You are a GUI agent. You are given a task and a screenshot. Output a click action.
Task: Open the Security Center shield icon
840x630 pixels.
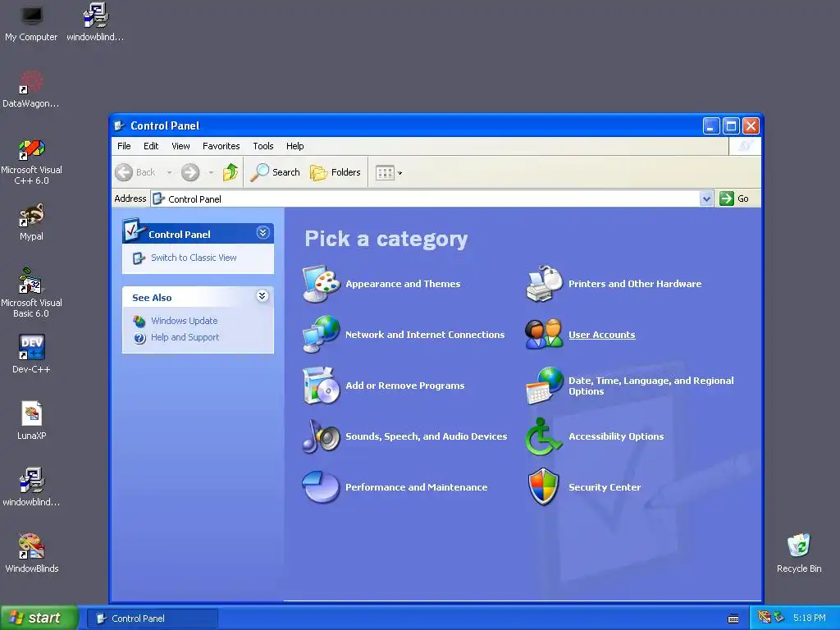[x=544, y=487]
